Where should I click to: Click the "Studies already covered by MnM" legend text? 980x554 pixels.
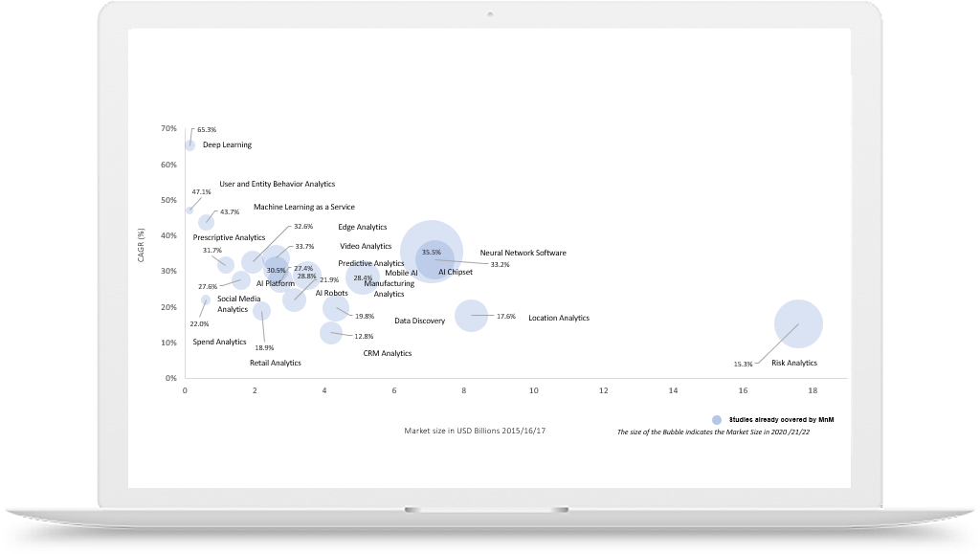point(774,419)
